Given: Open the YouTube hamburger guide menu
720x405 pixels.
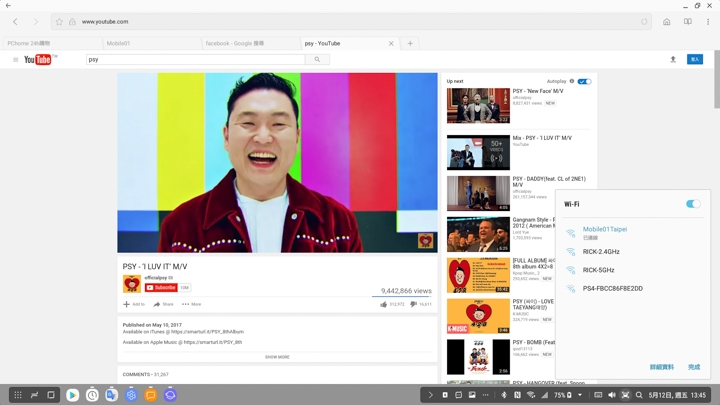Looking at the screenshot, I should coord(16,60).
